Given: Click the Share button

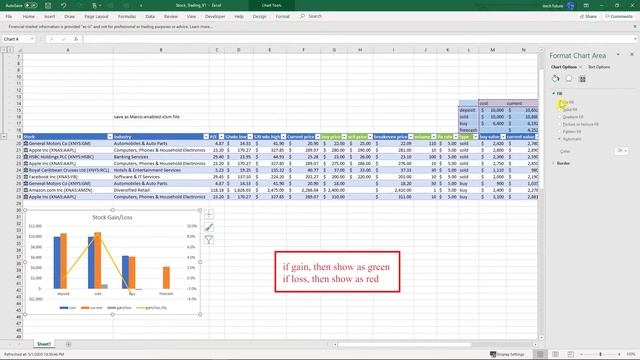Looking at the screenshot, I should 588,16.
